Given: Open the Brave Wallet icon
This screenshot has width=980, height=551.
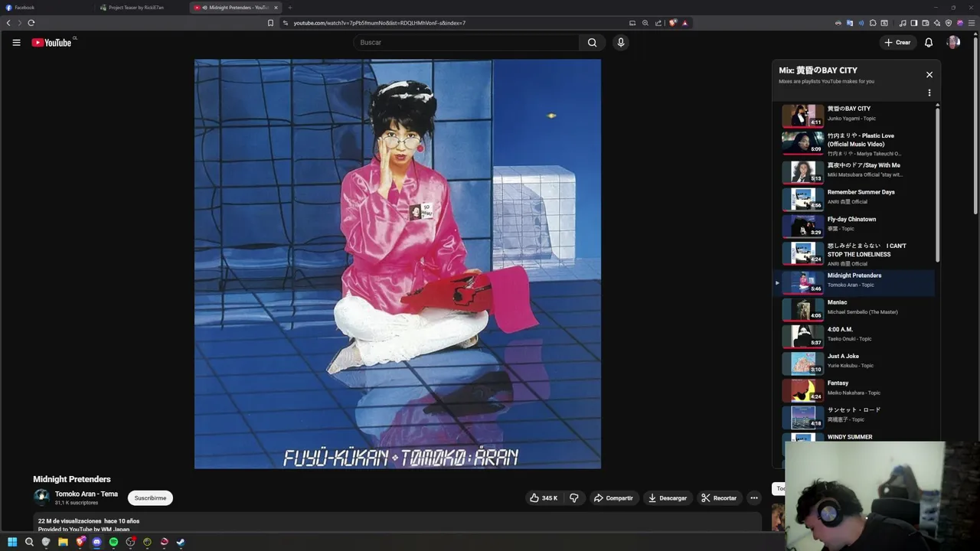Looking at the screenshot, I should coord(925,23).
